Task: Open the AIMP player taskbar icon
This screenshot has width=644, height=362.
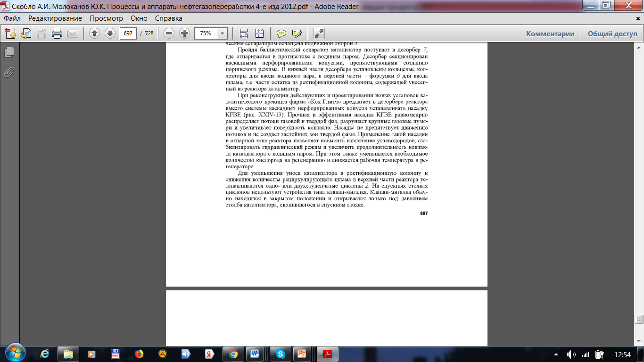Action: [162, 354]
